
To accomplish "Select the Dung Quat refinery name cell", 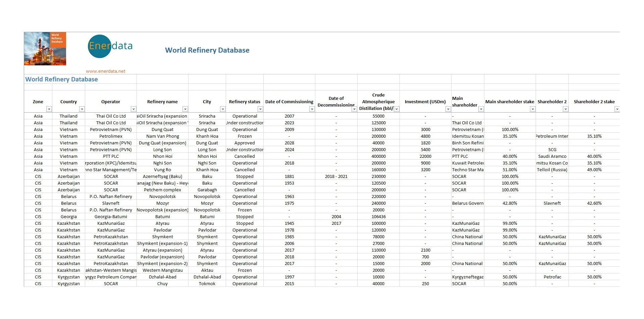I will point(162,129).
